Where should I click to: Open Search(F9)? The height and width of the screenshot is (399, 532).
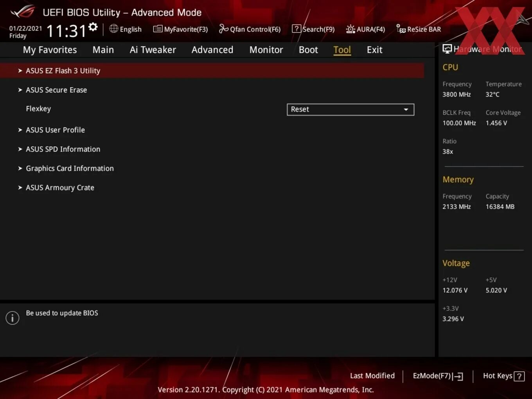[x=313, y=29]
